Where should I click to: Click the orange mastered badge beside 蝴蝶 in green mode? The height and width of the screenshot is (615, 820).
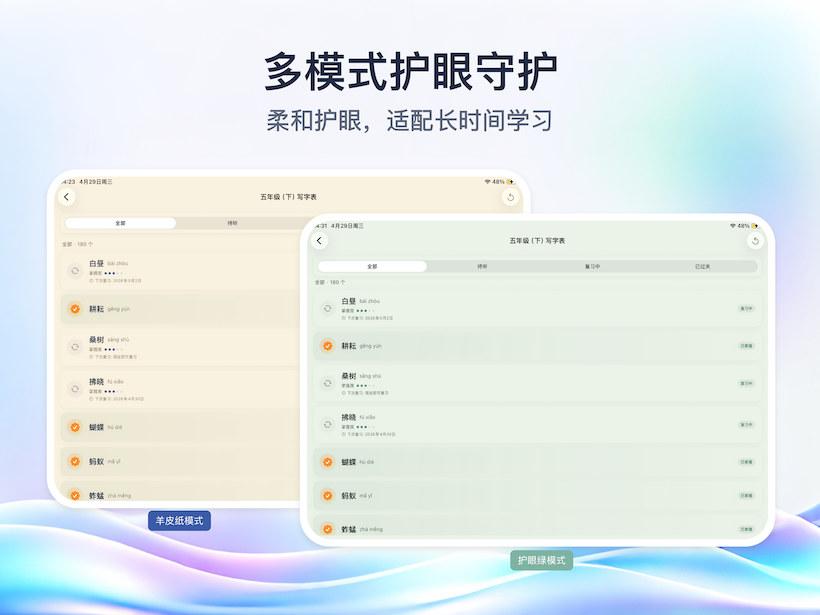pos(327,462)
